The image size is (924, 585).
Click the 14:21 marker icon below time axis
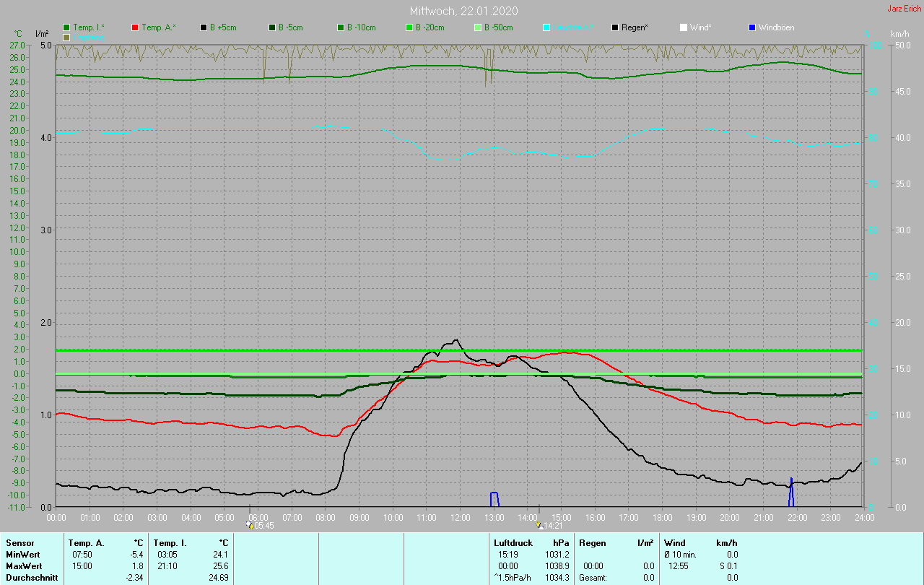(539, 525)
